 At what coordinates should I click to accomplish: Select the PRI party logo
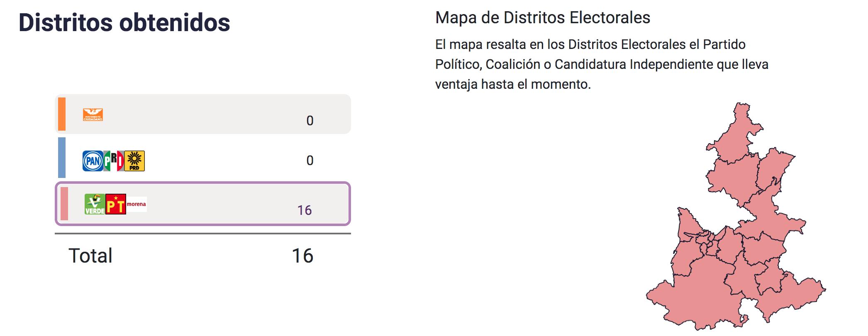[114, 161]
